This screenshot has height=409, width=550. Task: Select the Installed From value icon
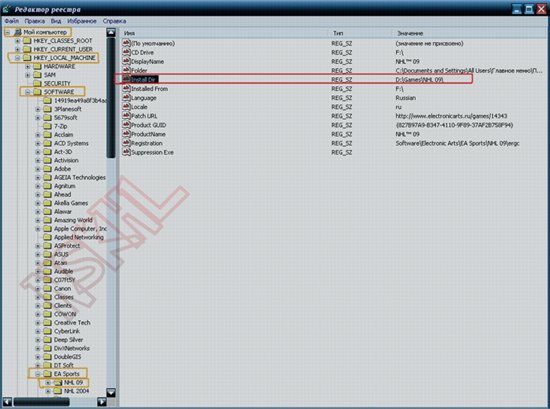click(x=126, y=89)
